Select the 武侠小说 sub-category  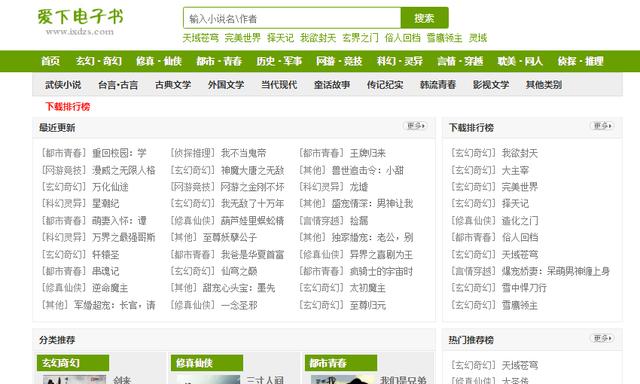click(63, 85)
